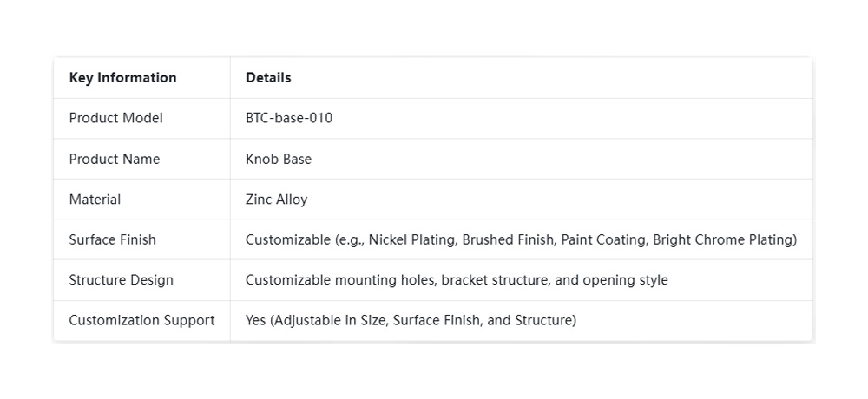The width and height of the screenshot is (868, 399).
Task: Click the word "Customizable" in Surface Finish row
Action: [287, 239]
